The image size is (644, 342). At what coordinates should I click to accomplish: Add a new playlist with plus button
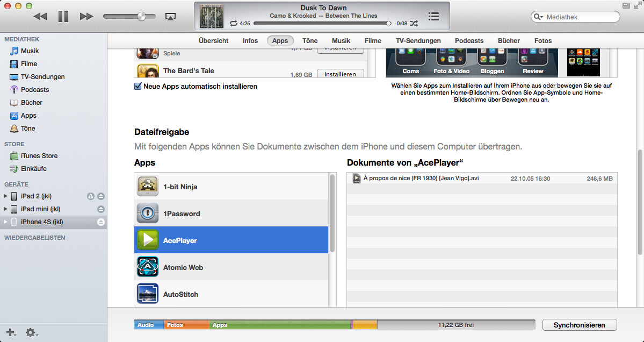point(11,332)
